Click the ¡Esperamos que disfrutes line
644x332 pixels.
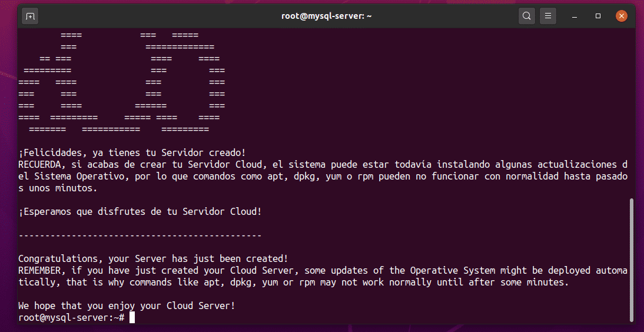[140, 211]
